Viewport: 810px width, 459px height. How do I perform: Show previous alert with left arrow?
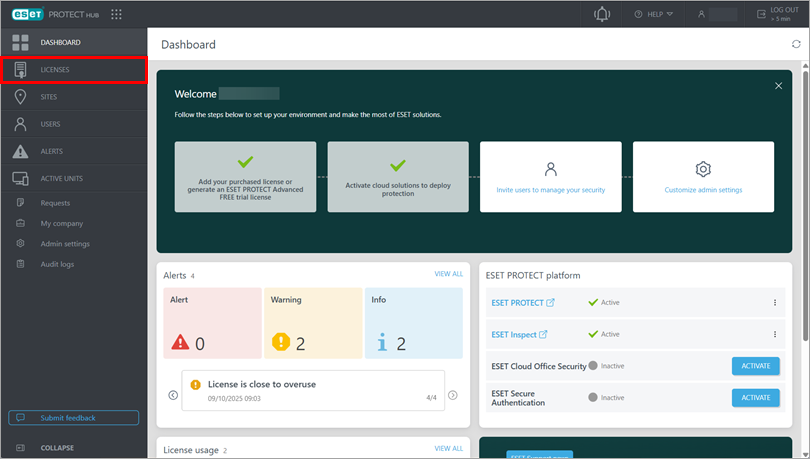(x=173, y=395)
